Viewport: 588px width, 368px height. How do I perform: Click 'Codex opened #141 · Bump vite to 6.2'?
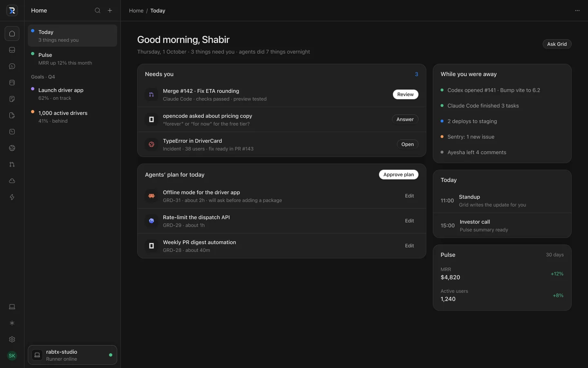coord(494,90)
